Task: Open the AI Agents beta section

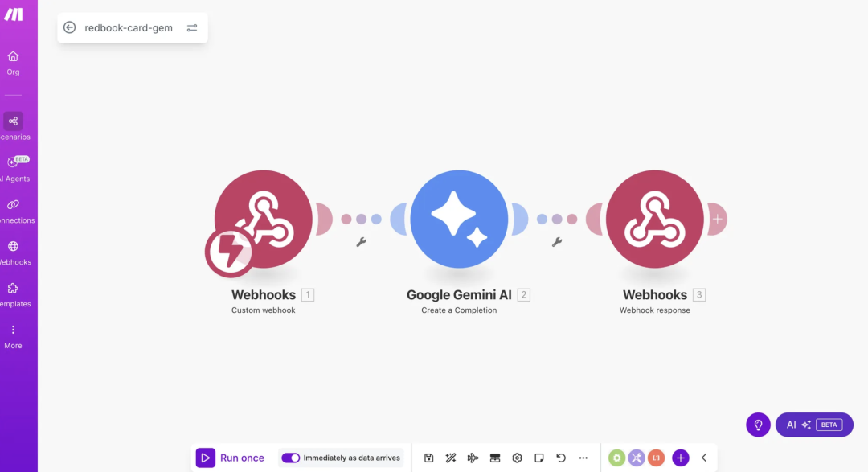Action: 15,169
